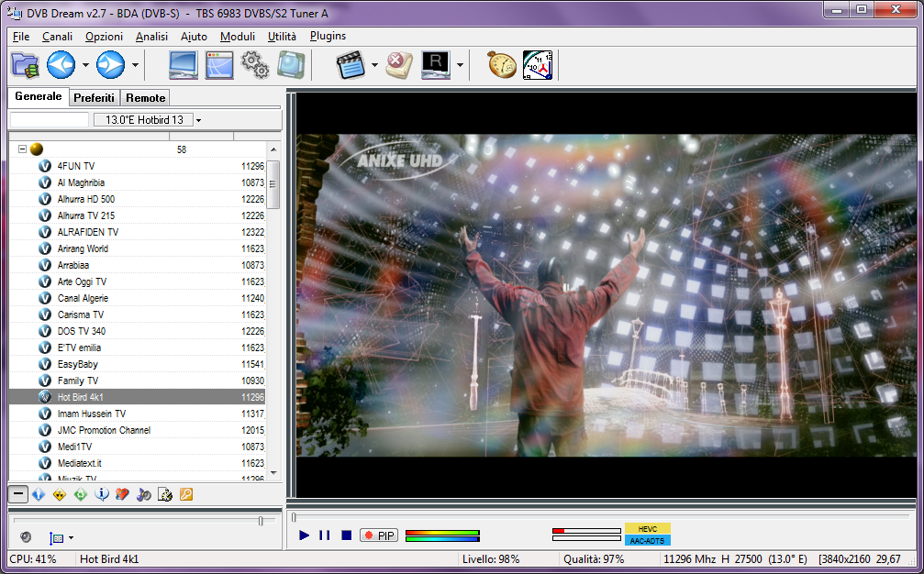Click the window layout icon in toolbar
Screen dimensions: 924x574
219,65
